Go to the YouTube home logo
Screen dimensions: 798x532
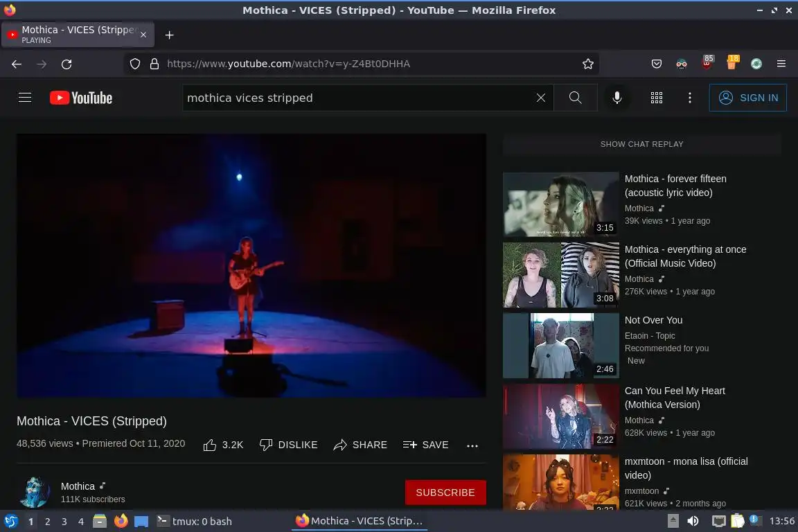(81, 98)
